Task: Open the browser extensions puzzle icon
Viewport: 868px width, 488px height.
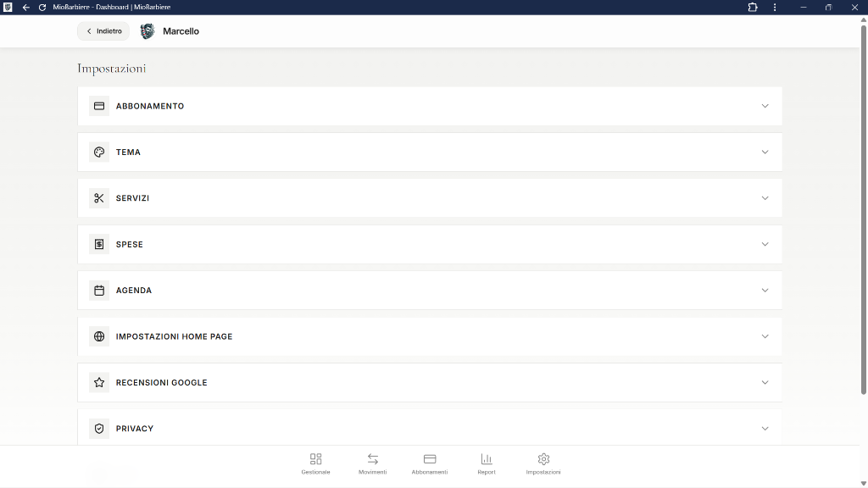Action: click(753, 7)
